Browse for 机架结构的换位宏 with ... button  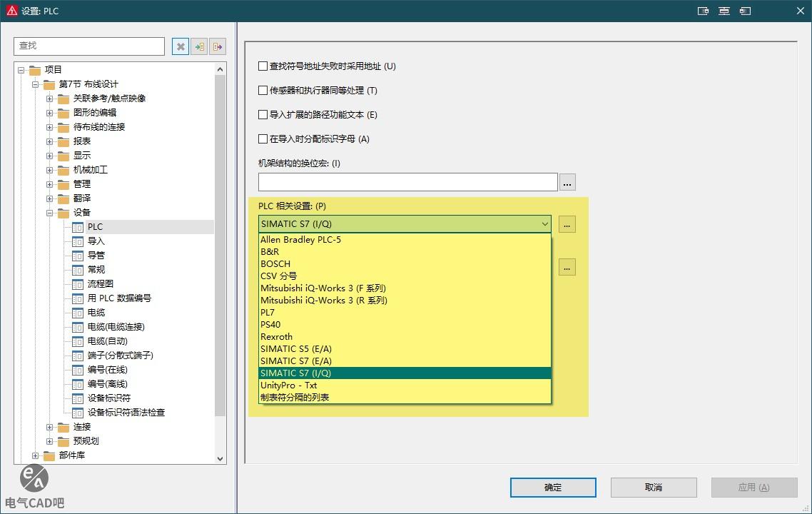[x=567, y=182]
